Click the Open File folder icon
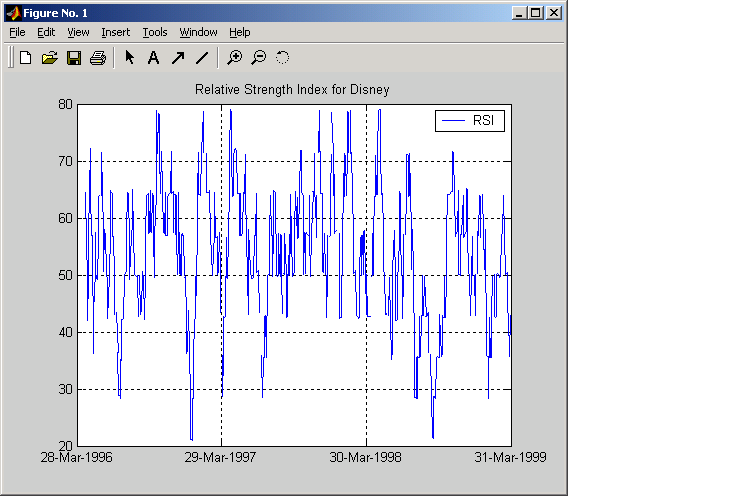This screenshot has width=740, height=498. tap(50, 58)
